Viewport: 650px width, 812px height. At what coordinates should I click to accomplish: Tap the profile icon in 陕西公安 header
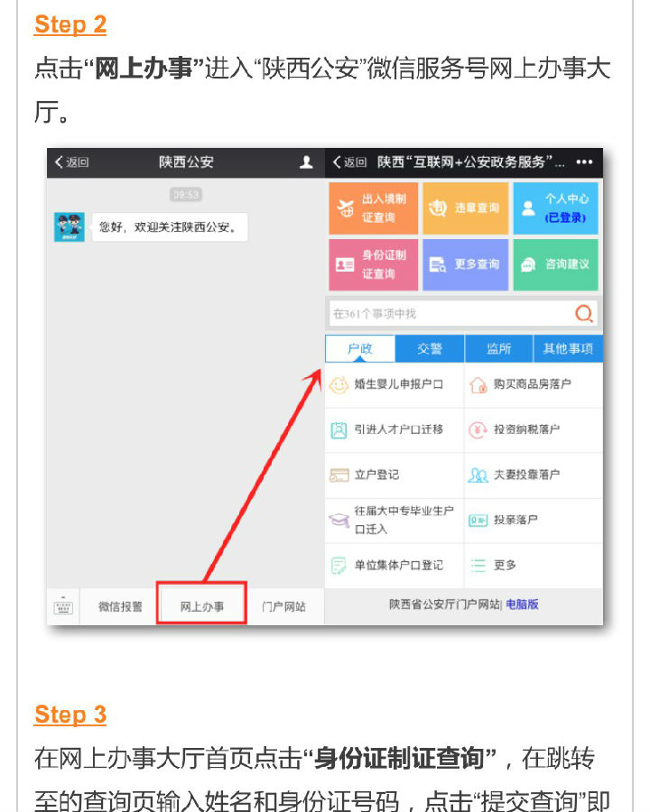pyautogui.click(x=306, y=162)
